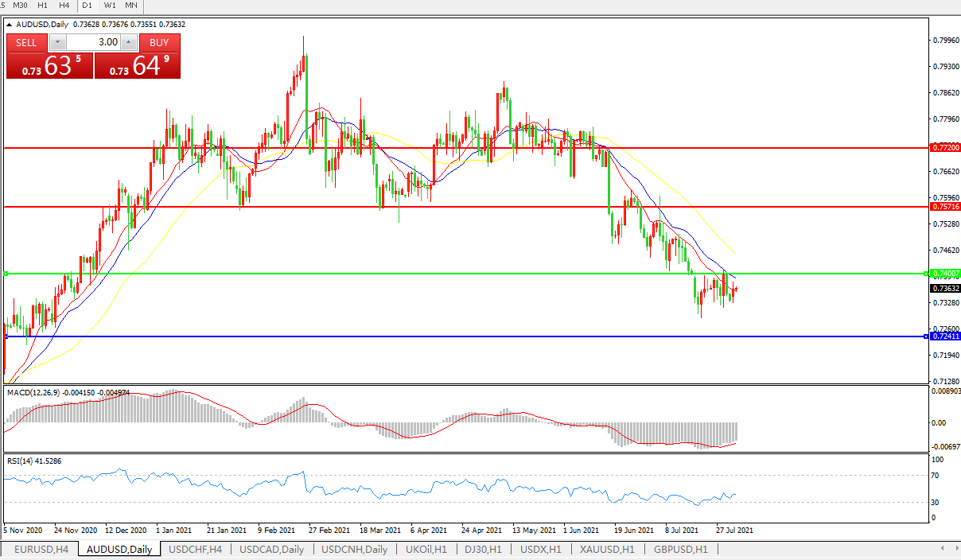Open the XAUUSD,H1 chart tab

(x=607, y=550)
